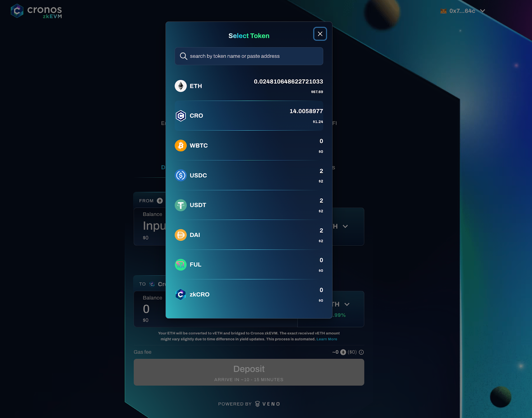Viewport: 532px width, 418px height.
Task: Click the Veno powered-by logo
Action: point(268,404)
